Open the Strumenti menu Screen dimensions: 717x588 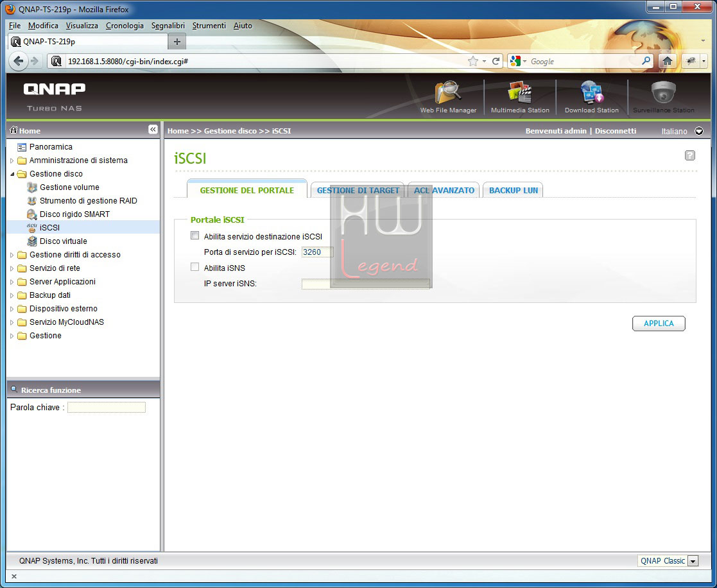tap(209, 26)
